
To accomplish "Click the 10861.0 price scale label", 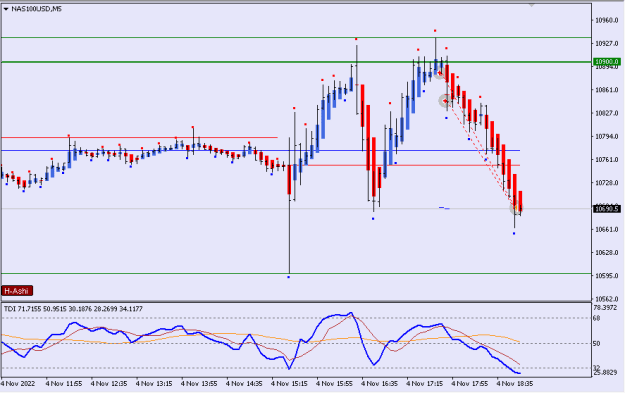I will click(606, 90).
